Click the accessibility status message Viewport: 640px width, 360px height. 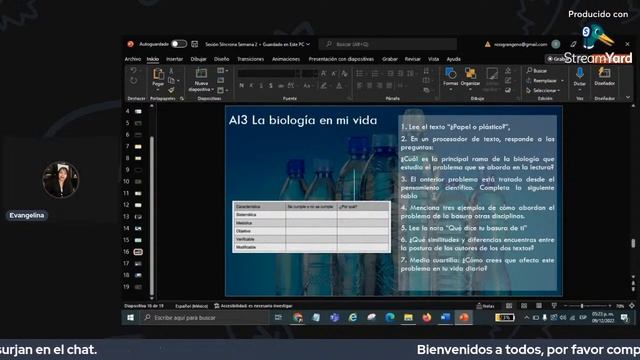(x=253, y=306)
